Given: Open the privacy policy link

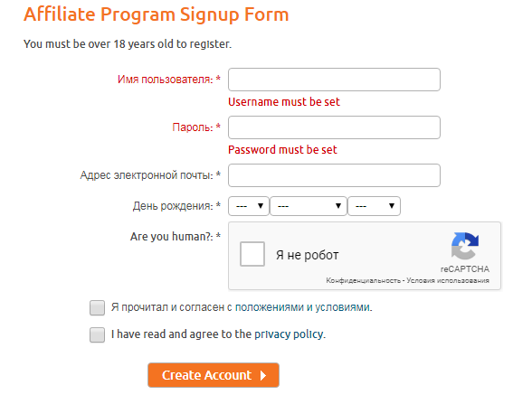Looking at the screenshot, I should [x=290, y=334].
